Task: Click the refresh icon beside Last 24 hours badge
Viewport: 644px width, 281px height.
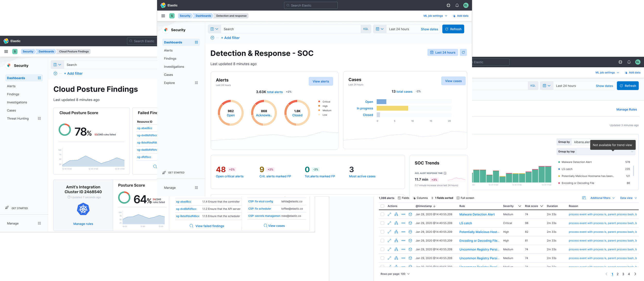Action: coord(463,53)
